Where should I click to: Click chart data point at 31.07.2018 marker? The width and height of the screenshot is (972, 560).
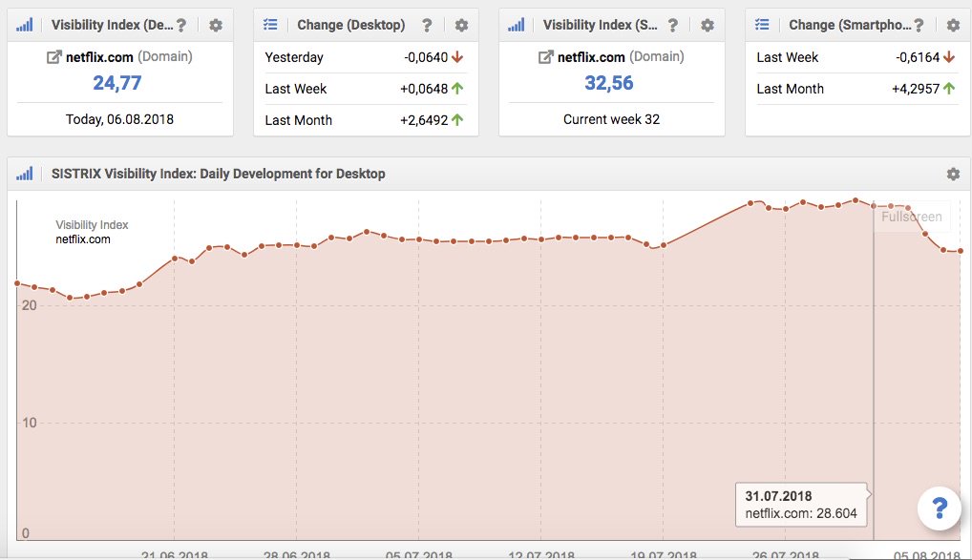click(x=874, y=205)
